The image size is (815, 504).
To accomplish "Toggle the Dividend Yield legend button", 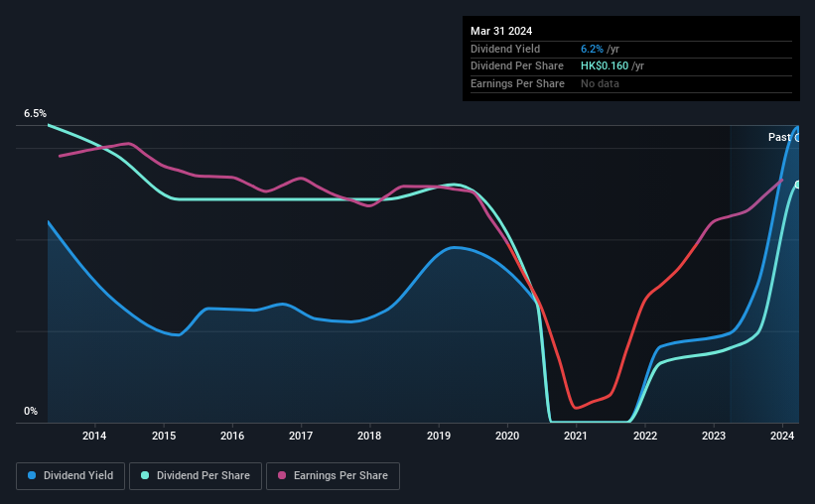I will coord(70,476).
